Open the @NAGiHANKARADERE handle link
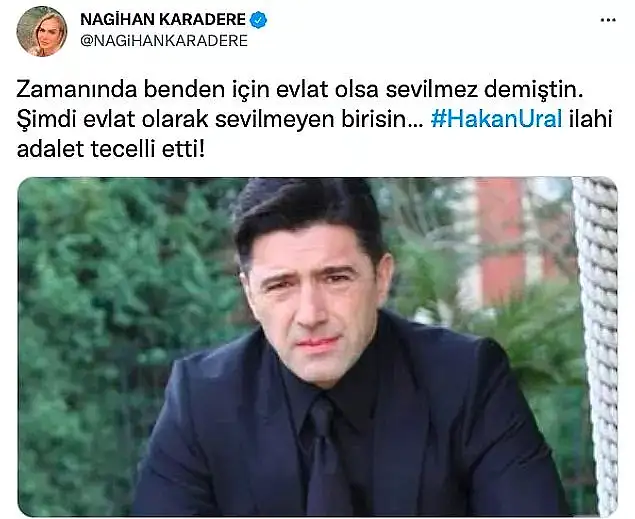The width and height of the screenshot is (635, 519). click(164, 41)
